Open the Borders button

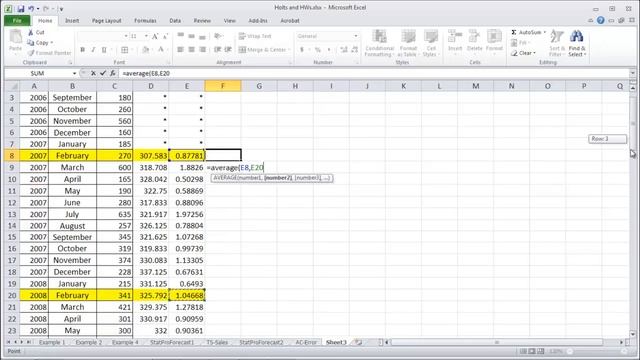point(125,50)
